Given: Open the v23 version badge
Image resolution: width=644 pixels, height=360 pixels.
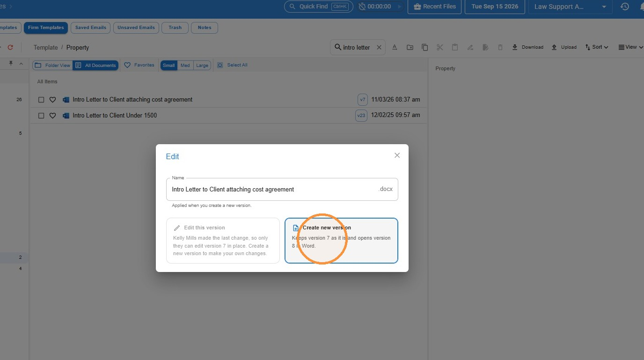Looking at the screenshot, I should 361,116.
